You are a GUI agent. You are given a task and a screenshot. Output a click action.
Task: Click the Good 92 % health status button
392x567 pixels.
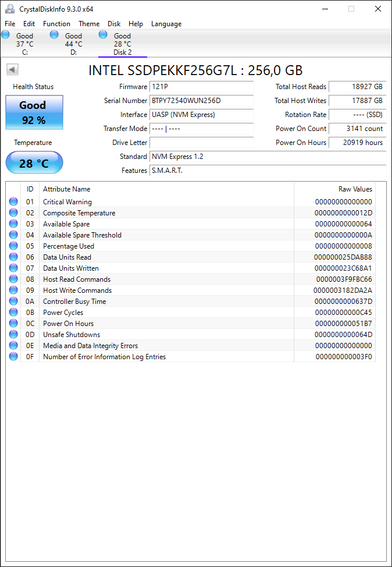pyautogui.click(x=34, y=112)
